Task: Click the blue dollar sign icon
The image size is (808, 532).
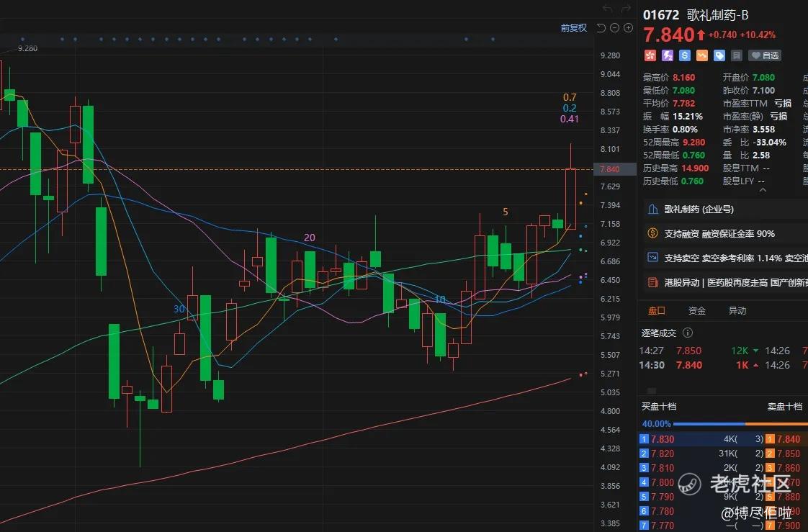Action: click(685, 55)
